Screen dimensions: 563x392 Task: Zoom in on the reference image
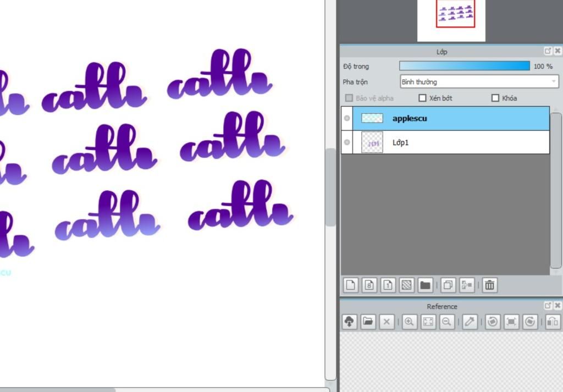click(409, 322)
